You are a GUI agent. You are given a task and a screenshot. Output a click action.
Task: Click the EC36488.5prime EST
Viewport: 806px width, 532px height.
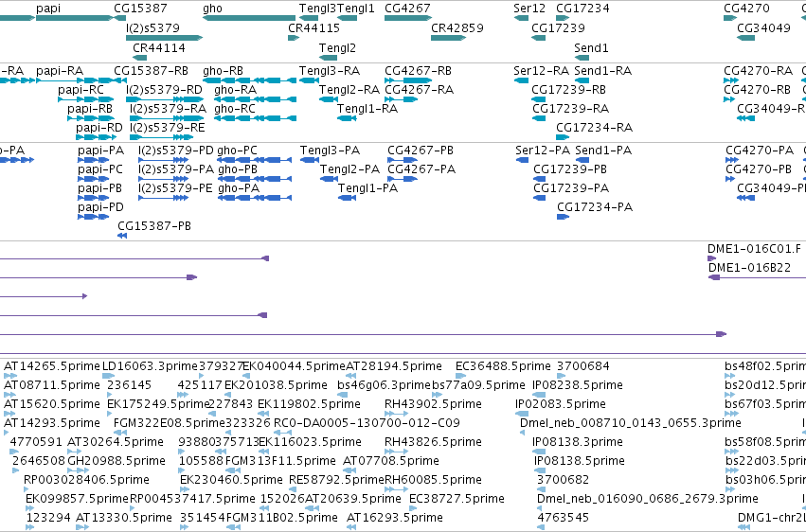[x=460, y=376]
